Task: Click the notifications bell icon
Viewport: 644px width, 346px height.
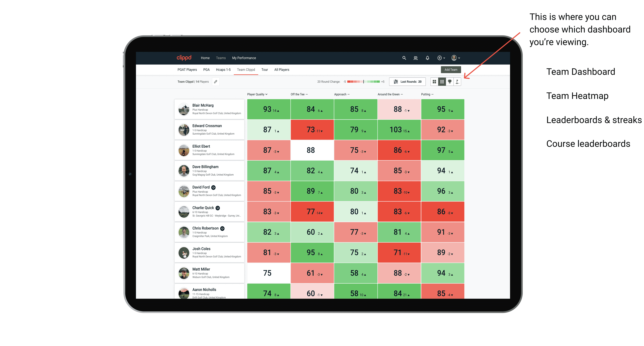Action: tap(427, 58)
